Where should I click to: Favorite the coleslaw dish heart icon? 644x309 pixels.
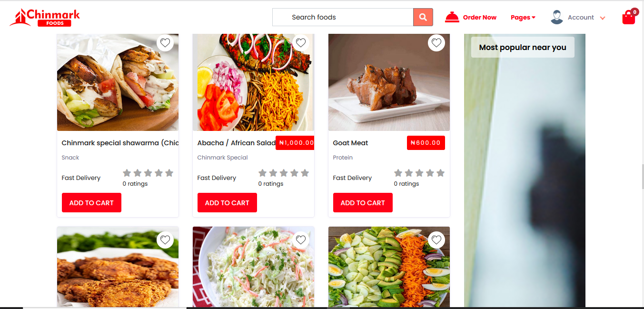pyautogui.click(x=301, y=240)
